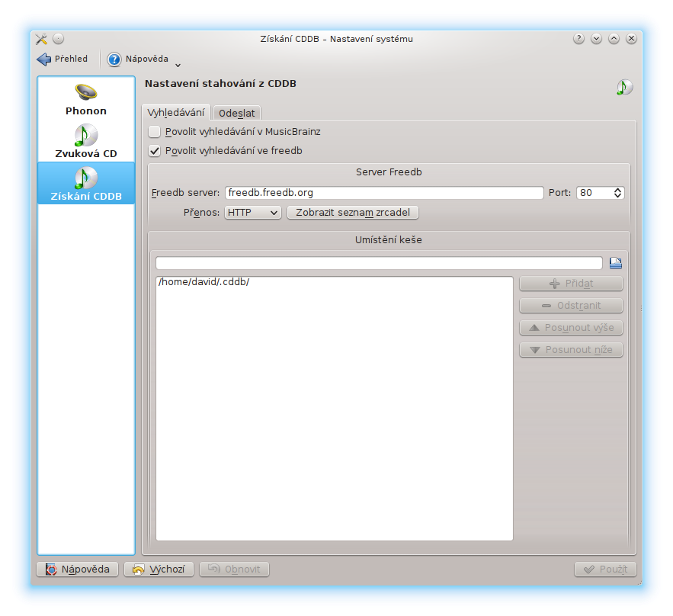Click the titlebar context help question mark
Image resolution: width=673 pixels, height=616 pixels.
[x=578, y=39]
